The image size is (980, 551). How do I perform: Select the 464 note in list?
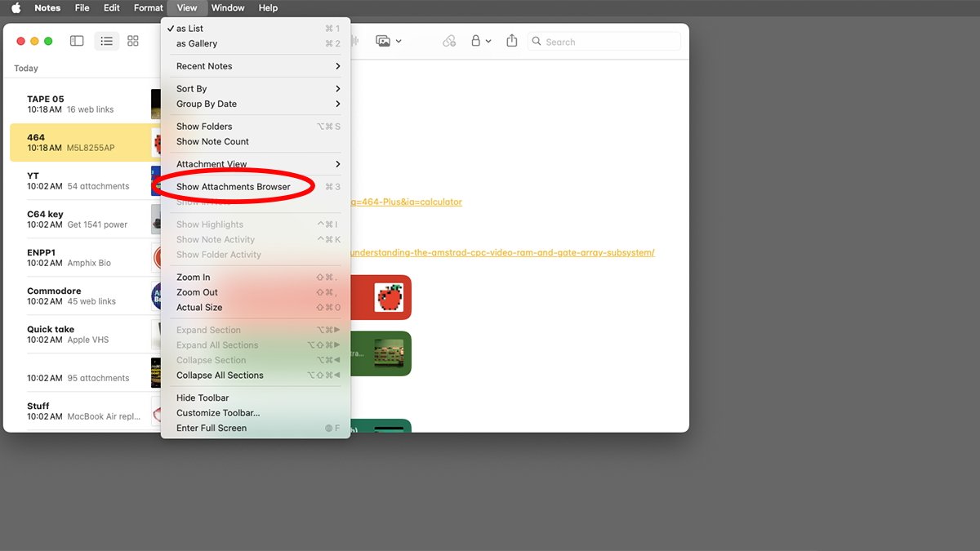[85, 142]
